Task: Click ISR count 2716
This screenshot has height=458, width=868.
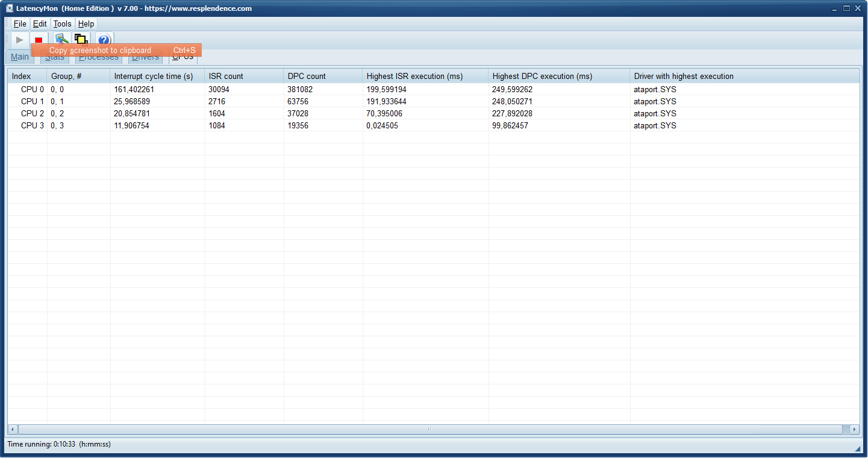Action: [x=217, y=101]
